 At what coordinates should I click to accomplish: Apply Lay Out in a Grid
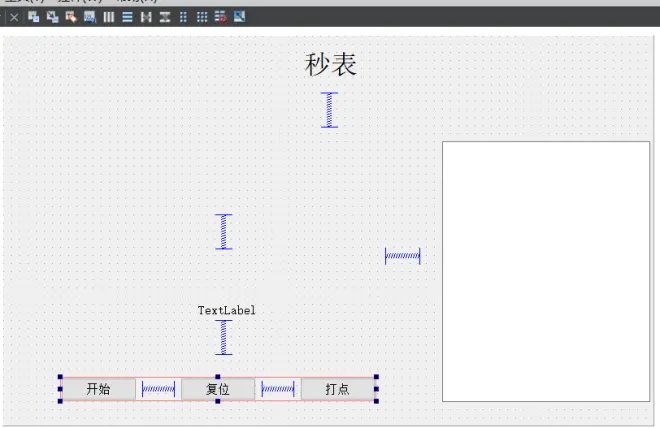[202, 17]
